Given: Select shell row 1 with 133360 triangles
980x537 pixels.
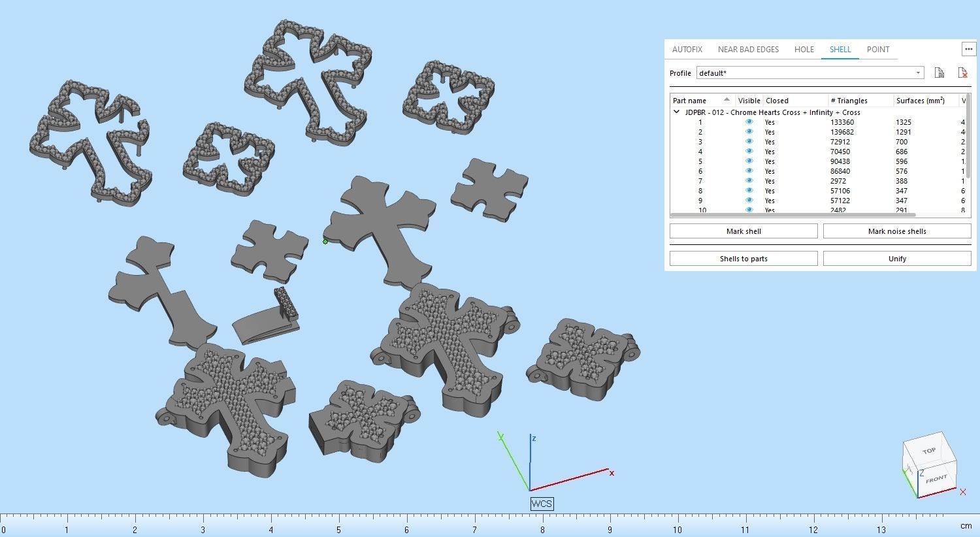Looking at the screenshot, I should click(x=817, y=122).
